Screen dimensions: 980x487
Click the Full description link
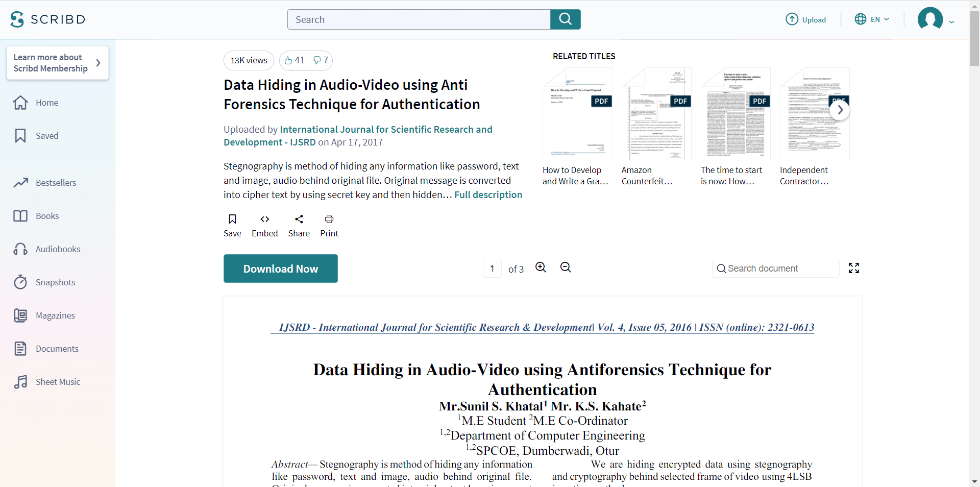(488, 194)
